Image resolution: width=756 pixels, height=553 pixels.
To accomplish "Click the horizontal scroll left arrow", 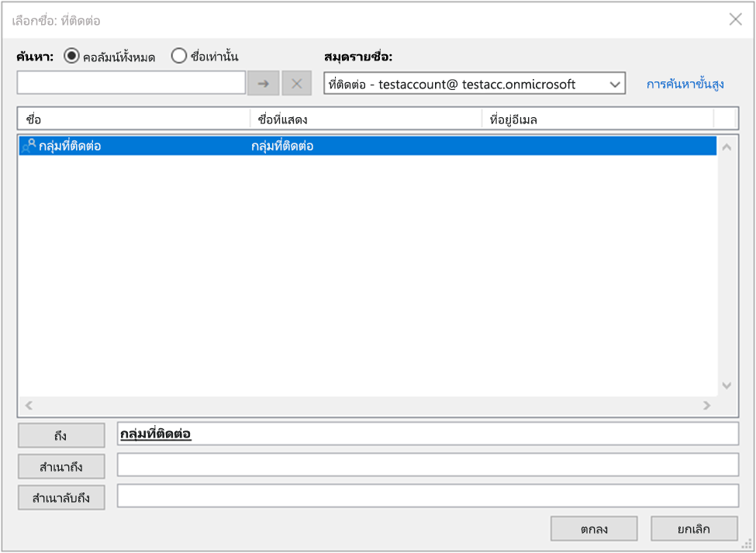I will [29, 406].
